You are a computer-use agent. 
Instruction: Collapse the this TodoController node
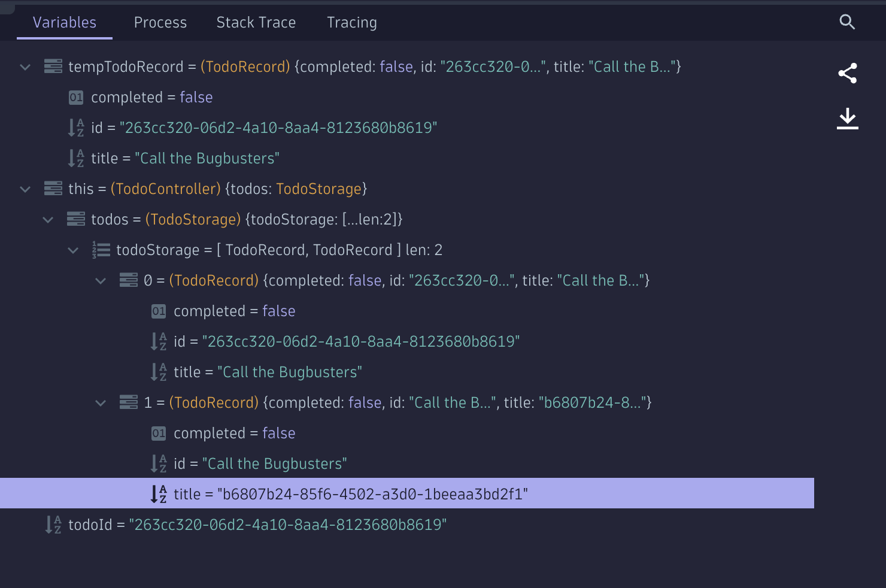click(x=25, y=189)
